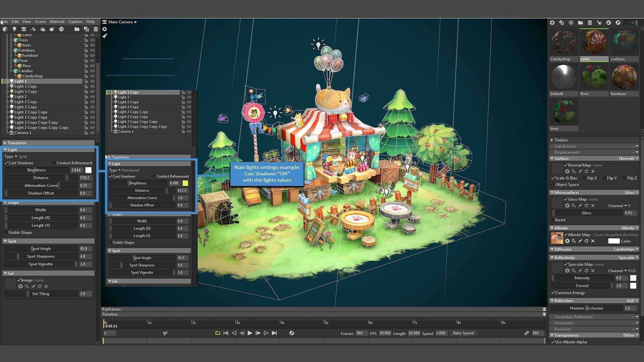Add a turntable object
This screenshot has width=644, height=362.
pyautogui.click(x=61, y=29)
